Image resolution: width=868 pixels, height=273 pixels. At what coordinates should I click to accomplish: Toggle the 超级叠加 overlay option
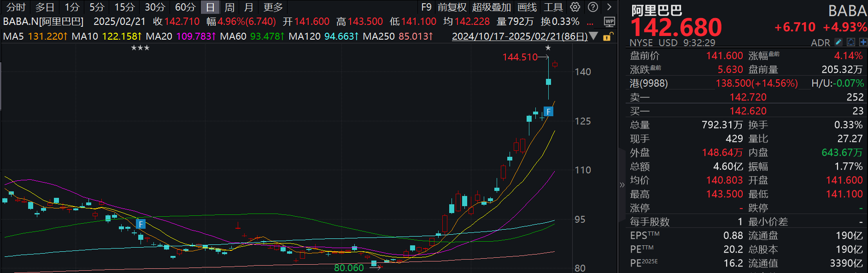point(491,7)
